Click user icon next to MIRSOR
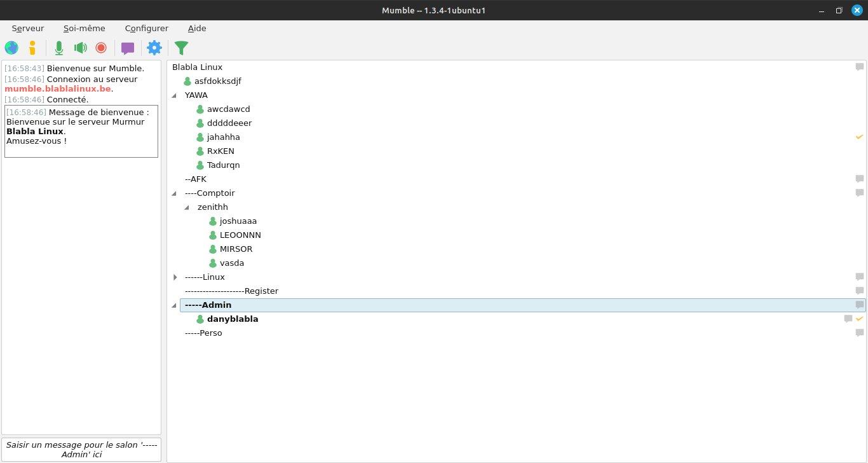The width and height of the screenshot is (868, 463). [x=213, y=249]
